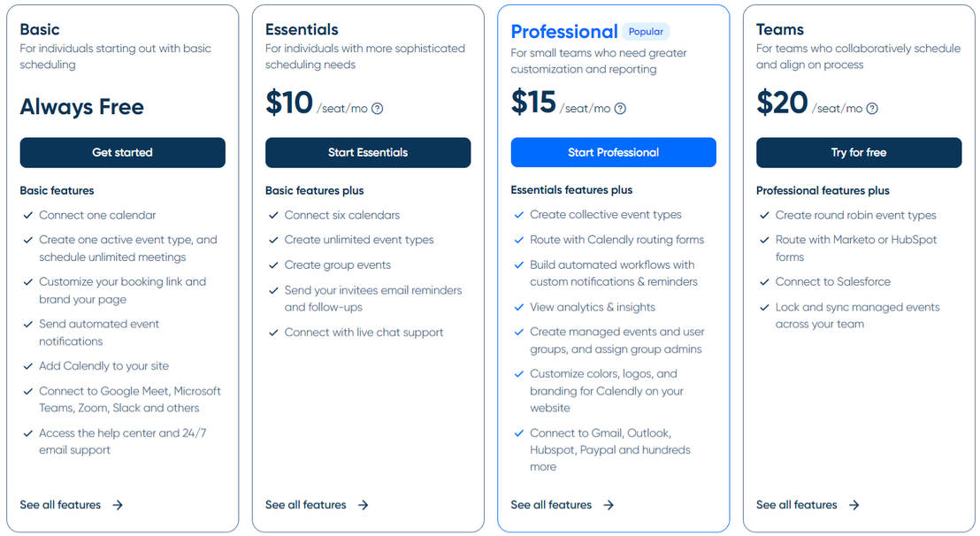This screenshot has width=980, height=536.
Task: Click the checkmark beside Connect to Salesforce
Action: tap(764, 282)
